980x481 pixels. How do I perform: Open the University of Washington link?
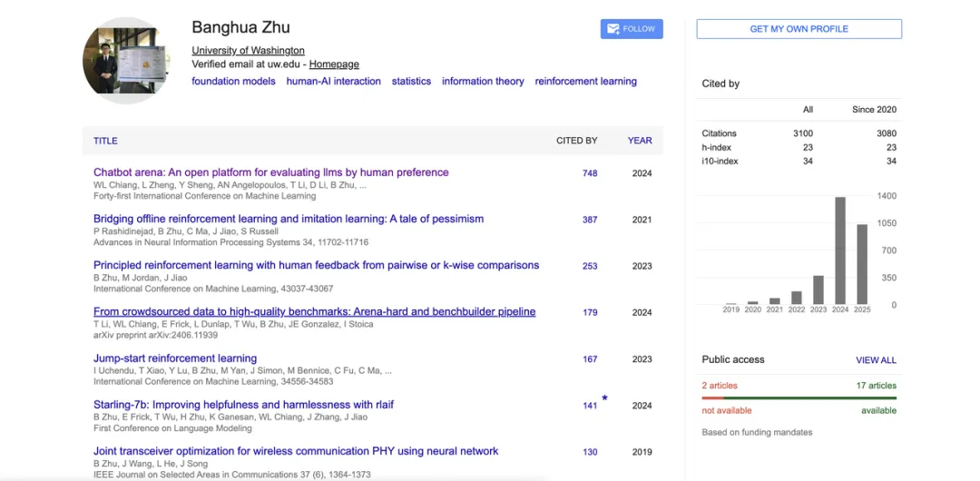click(248, 51)
